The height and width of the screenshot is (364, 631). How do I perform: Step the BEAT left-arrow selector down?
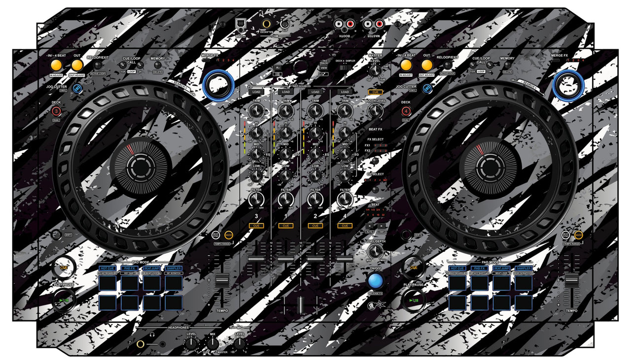click(x=369, y=225)
